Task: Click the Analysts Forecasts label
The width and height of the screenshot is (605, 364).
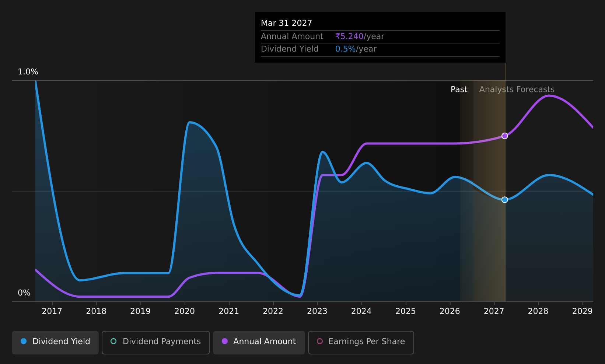Action: [x=517, y=90]
